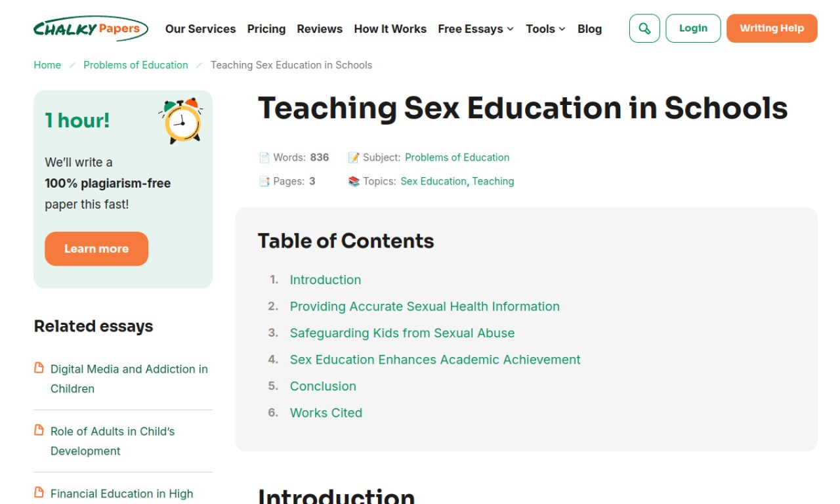Click the magnifying glass search icon
The width and height of the screenshot is (840, 504).
pyautogui.click(x=644, y=29)
